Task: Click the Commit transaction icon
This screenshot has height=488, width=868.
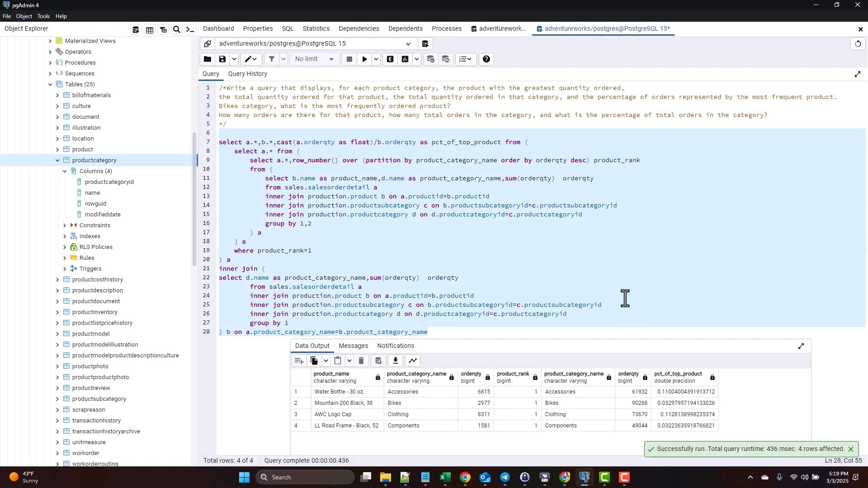Action: pos(430,59)
